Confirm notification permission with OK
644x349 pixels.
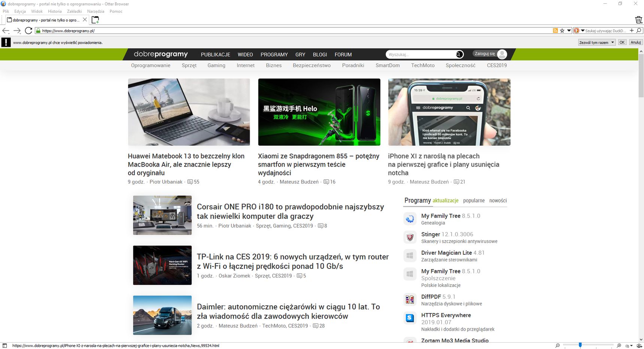tap(622, 42)
